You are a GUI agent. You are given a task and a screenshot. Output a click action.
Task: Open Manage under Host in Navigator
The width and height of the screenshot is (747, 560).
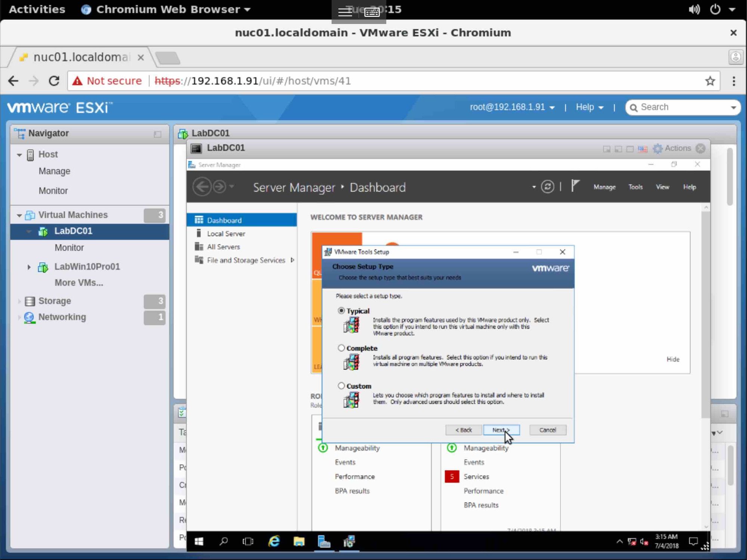(x=54, y=171)
